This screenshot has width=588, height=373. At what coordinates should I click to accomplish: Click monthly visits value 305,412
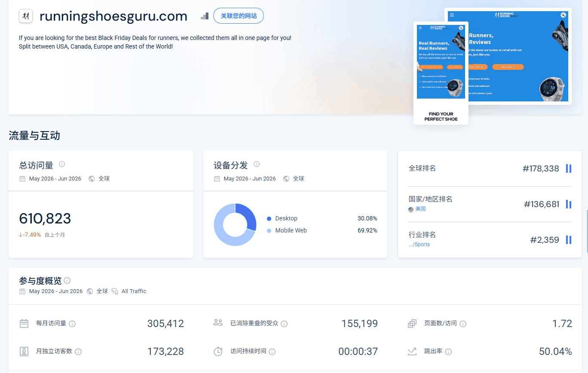(x=165, y=324)
